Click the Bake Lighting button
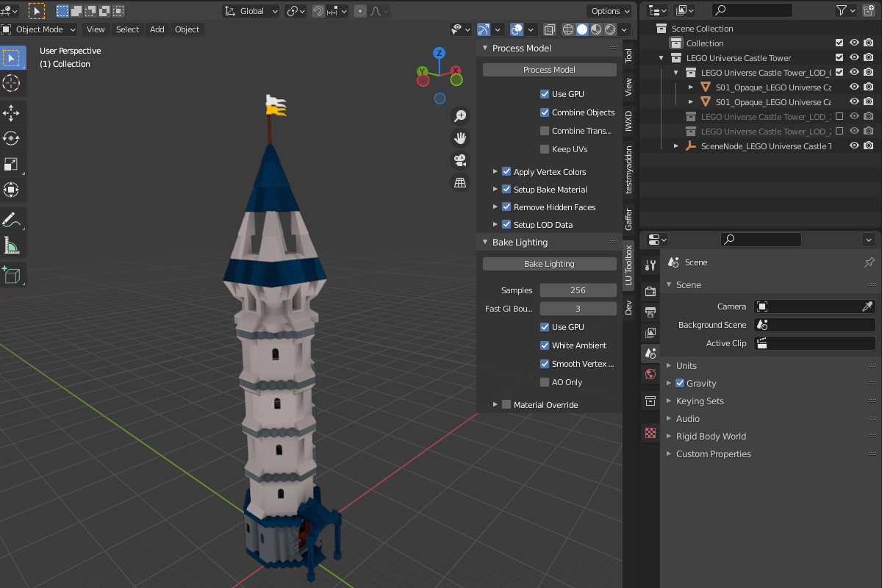Screen dimensions: 882x588 point(550,264)
